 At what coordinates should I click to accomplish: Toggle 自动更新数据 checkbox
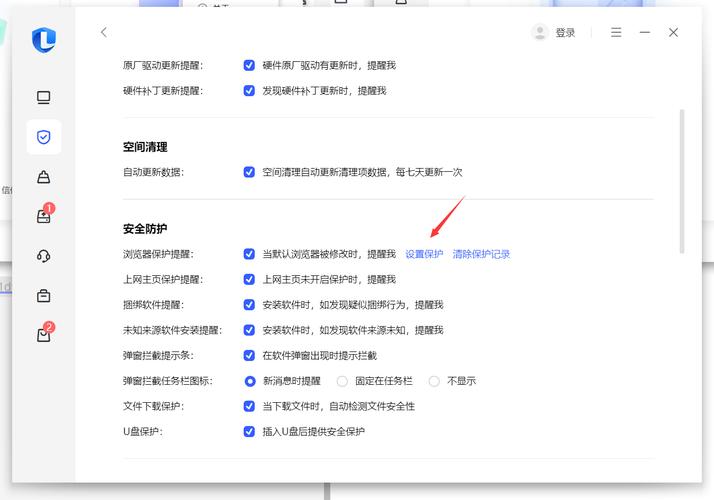point(249,172)
